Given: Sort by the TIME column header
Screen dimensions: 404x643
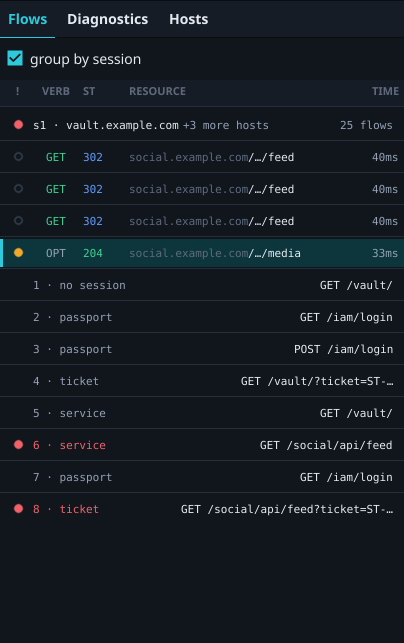Looking at the screenshot, I should pyautogui.click(x=385, y=91).
